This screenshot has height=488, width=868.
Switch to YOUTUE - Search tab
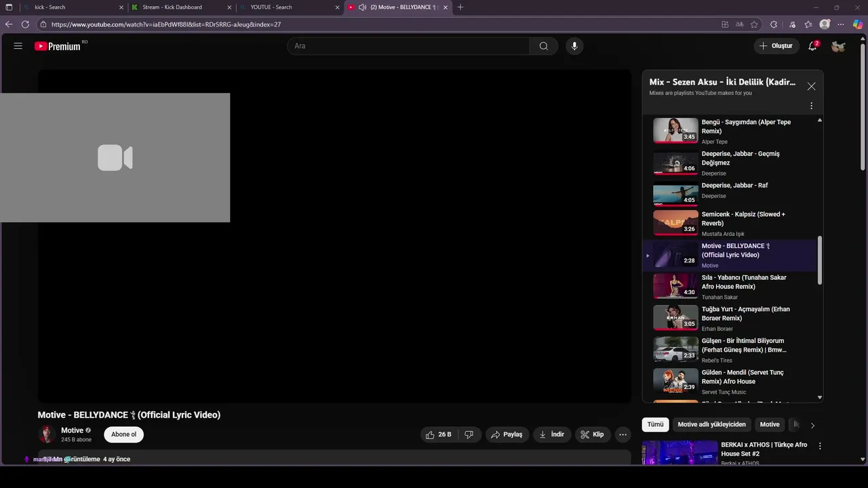coord(290,7)
